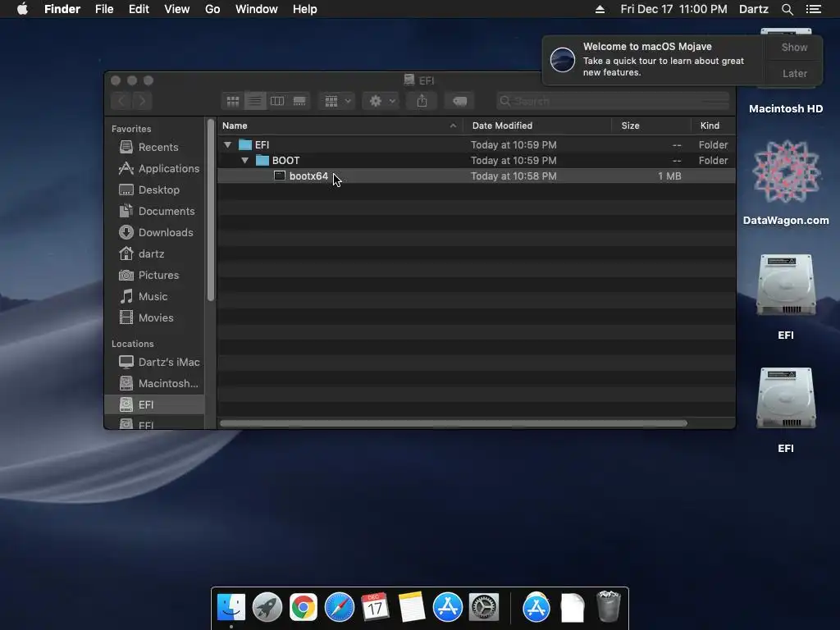
Task: Open the File menu
Action: (104, 9)
